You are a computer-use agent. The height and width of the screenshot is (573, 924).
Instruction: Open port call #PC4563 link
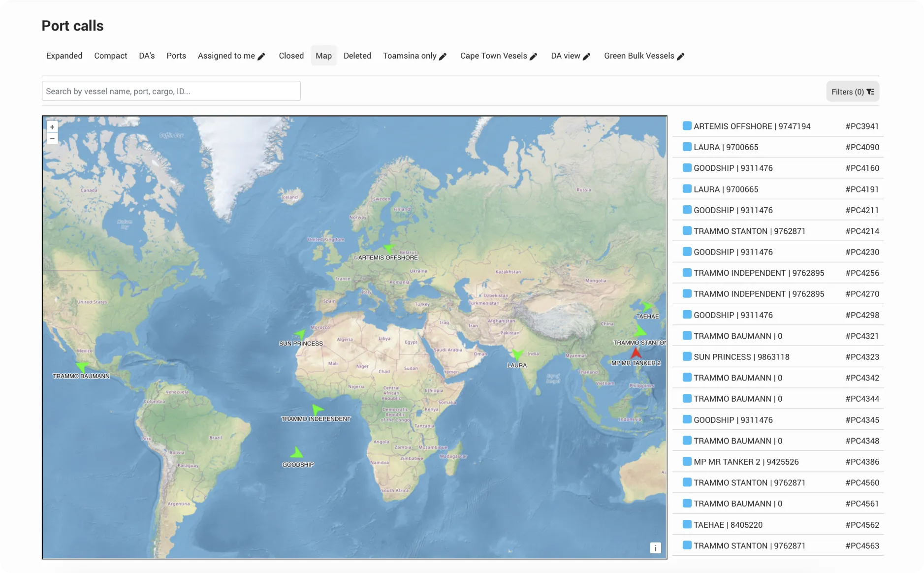point(862,545)
